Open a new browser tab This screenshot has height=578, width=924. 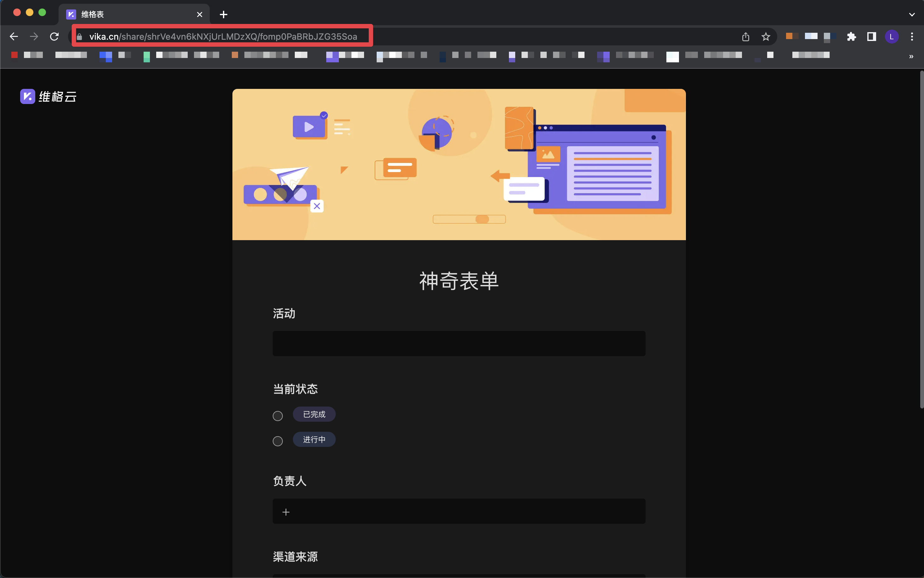[224, 14]
